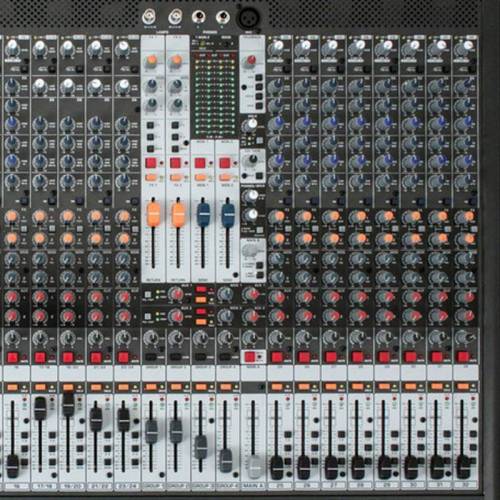Click the 21/22 channel fader cap
The width and height of the screenshot is (500, 500).
point(96,419)
